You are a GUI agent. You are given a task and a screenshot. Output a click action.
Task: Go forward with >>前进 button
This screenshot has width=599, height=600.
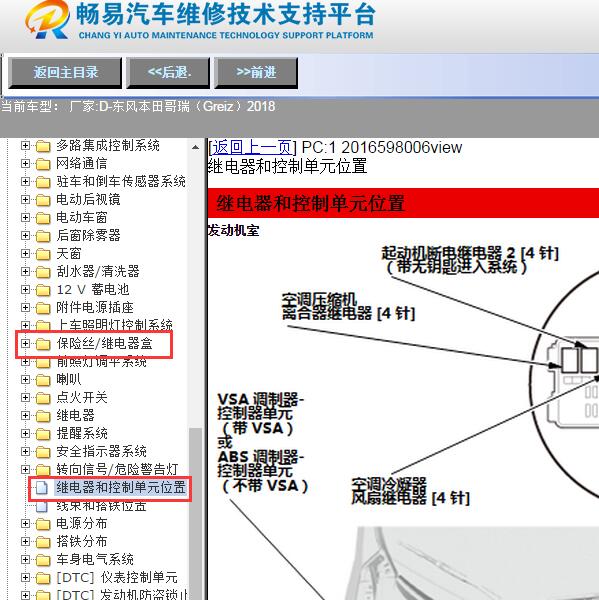coord(256,73)
